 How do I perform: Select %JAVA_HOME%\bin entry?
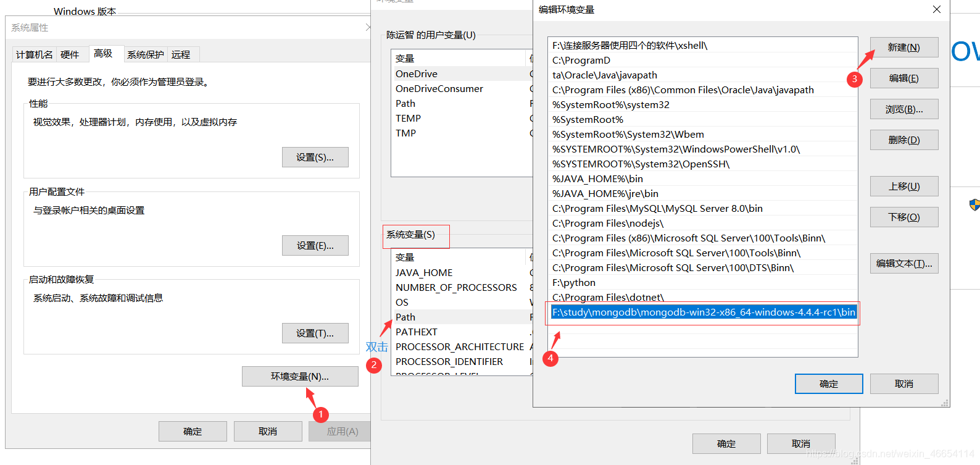(702, 179)
